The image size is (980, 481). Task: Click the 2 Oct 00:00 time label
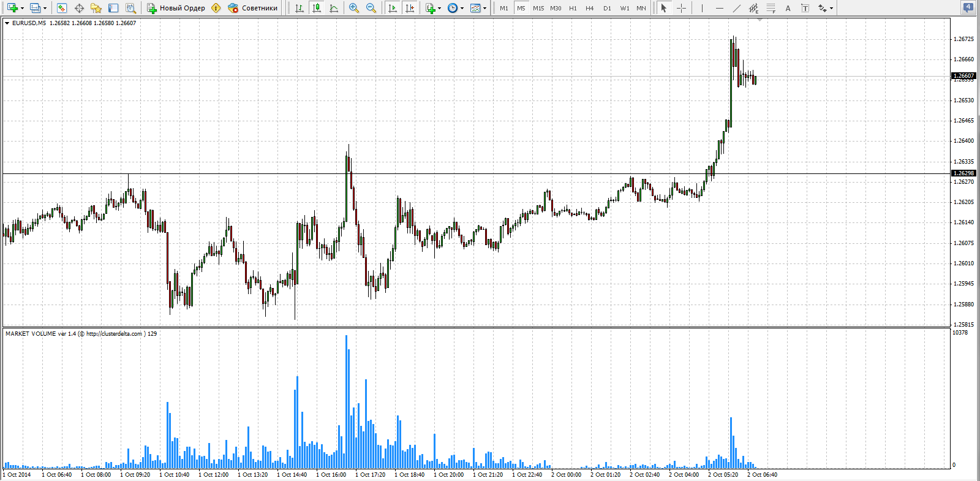(x=566, y=475)
